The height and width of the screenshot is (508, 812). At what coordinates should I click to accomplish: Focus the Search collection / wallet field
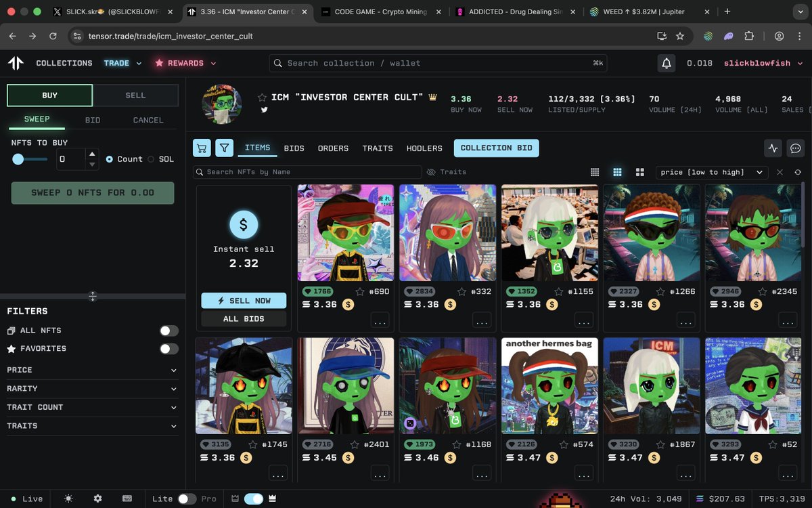(438, 63)
